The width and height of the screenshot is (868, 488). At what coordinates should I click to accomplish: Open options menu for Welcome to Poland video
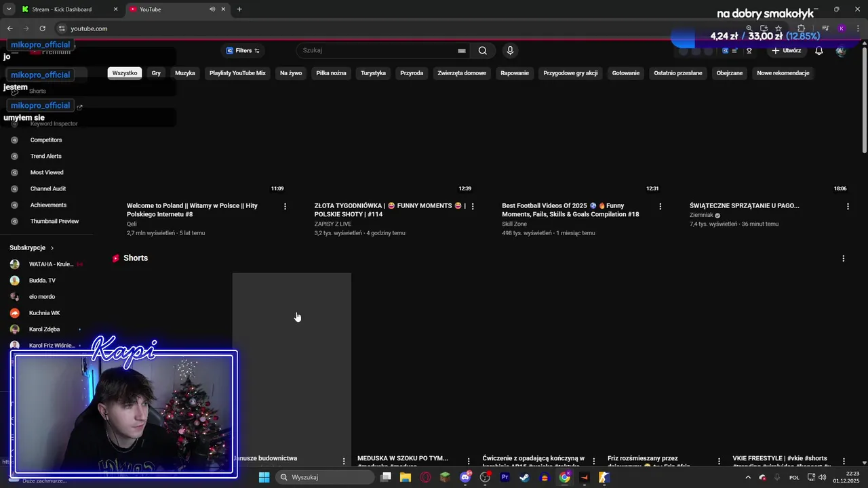(x=285, y=206)
